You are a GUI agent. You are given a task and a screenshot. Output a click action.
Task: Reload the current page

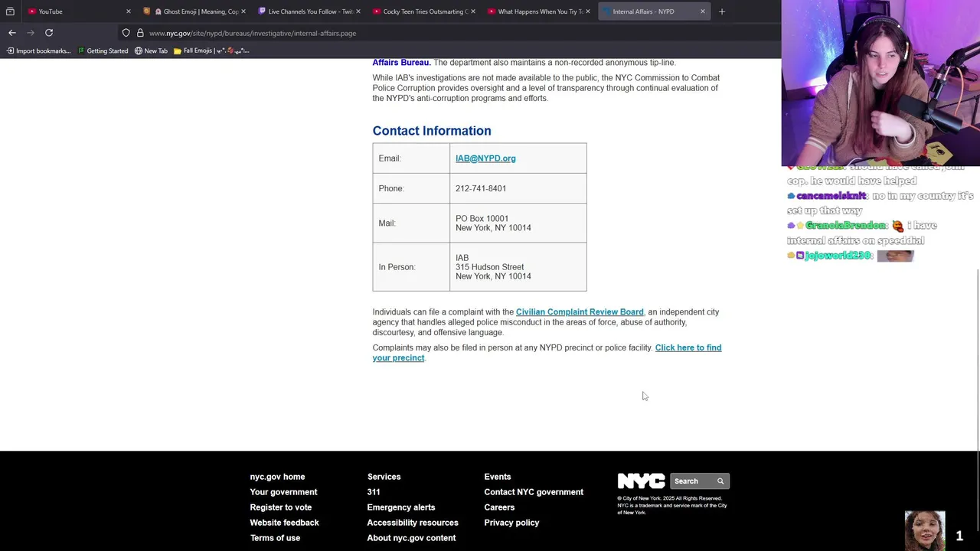click(49, 33)
